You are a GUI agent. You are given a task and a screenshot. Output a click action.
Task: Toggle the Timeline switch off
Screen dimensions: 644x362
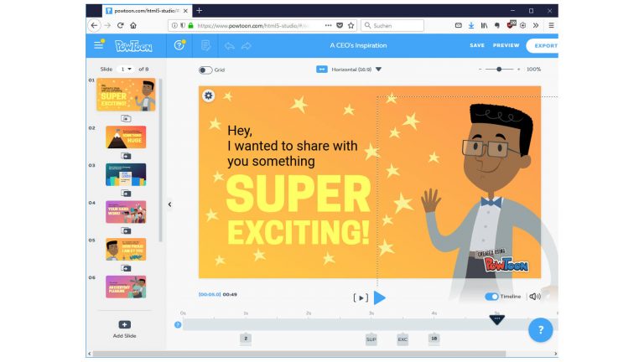coord(491,297)
